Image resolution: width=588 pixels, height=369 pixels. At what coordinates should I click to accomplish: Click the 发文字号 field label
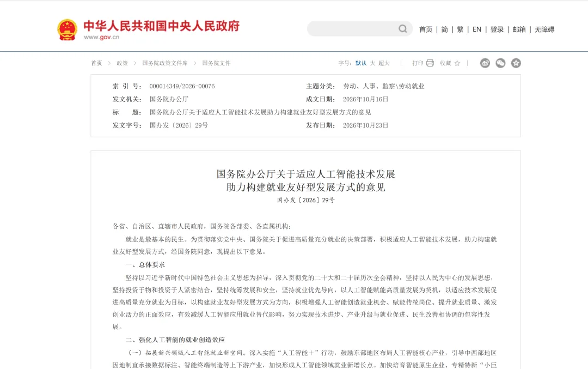(x=127, y=125)
